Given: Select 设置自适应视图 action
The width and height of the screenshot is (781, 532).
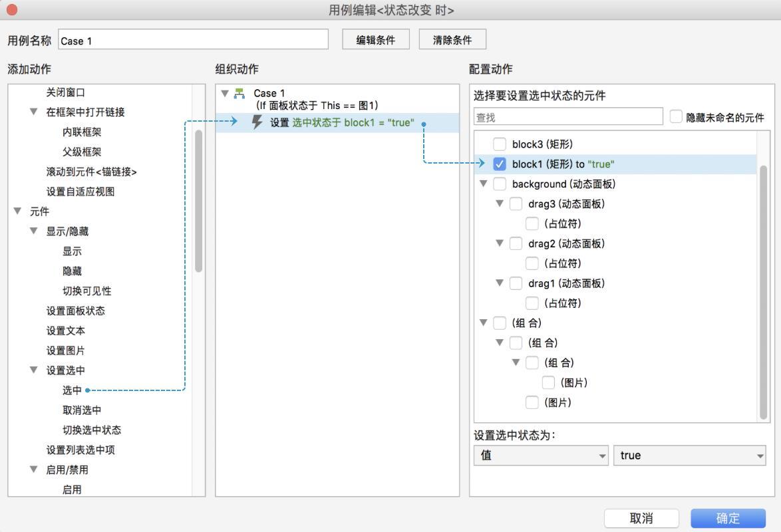Looking at the screenshot, I should [80, 192].
